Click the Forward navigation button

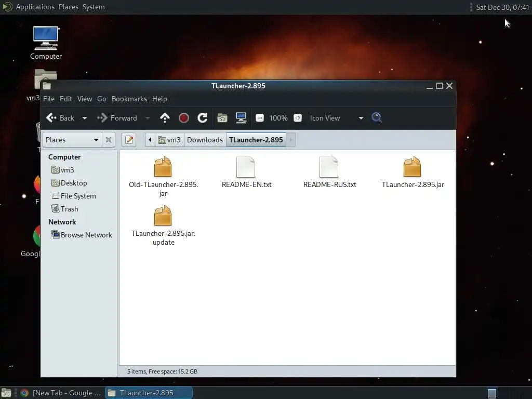tap(117, 118)
